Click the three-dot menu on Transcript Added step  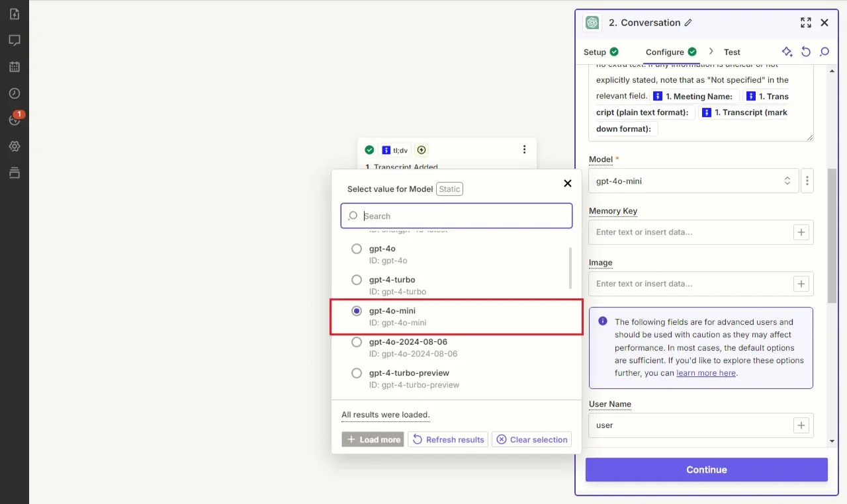tap(524, 149)
